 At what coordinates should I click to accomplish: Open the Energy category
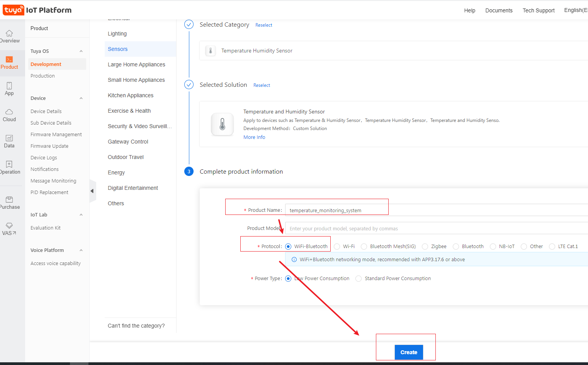coord(140,172)
